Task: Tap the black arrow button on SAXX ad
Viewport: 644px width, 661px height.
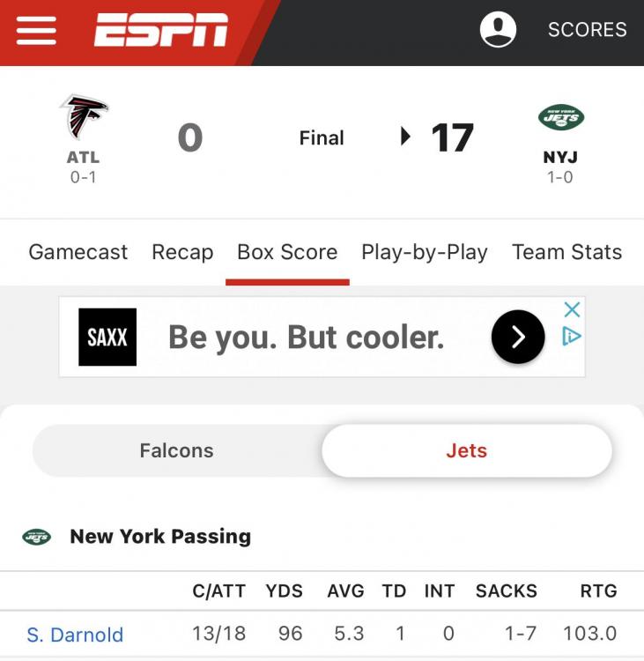Action: click(518, 337)
